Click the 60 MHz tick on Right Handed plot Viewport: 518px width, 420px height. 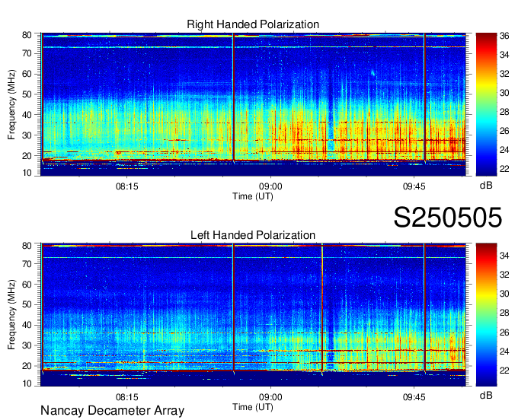point(27,74)
